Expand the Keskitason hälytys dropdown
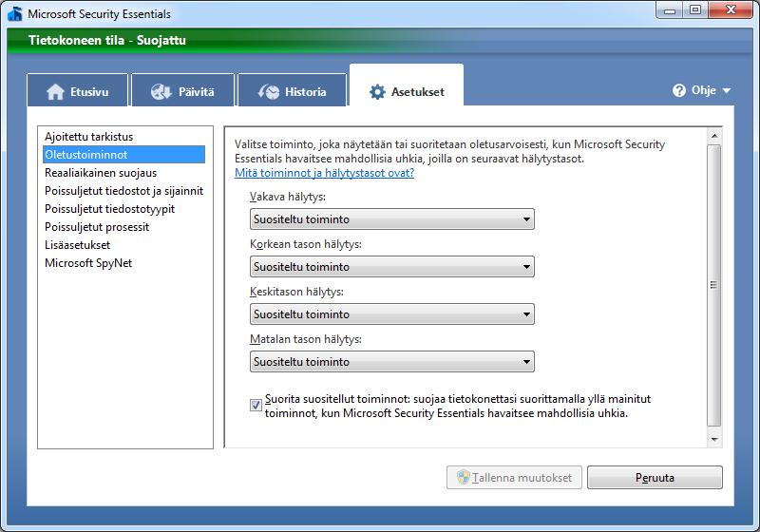 (392, 313)
